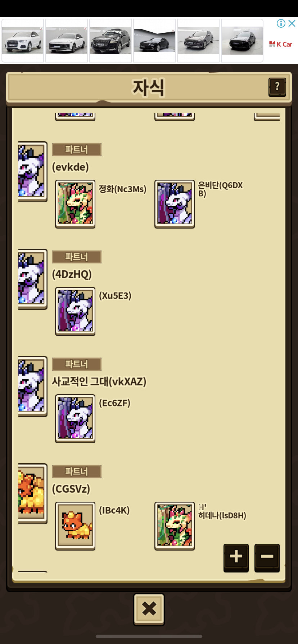298x644 pixels.
Task: Tap the white Audi SUV ad thumbnail
Action: click(23, 41)
